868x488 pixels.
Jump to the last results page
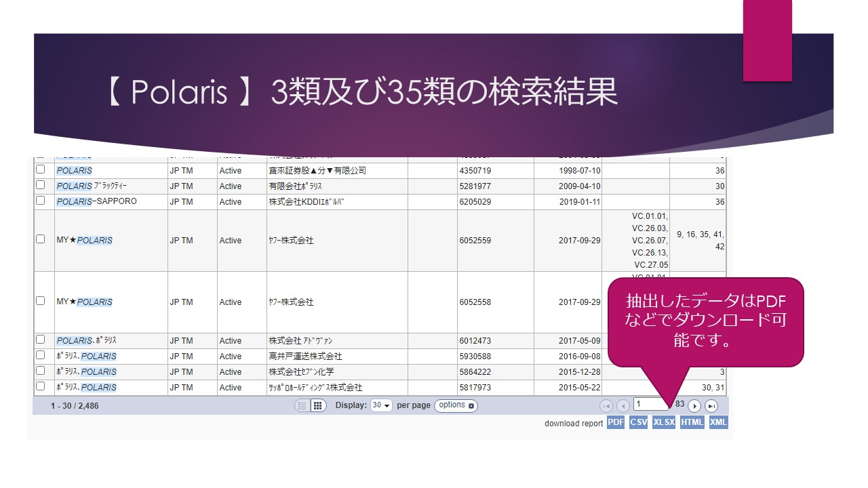click(x=711, y=406)
